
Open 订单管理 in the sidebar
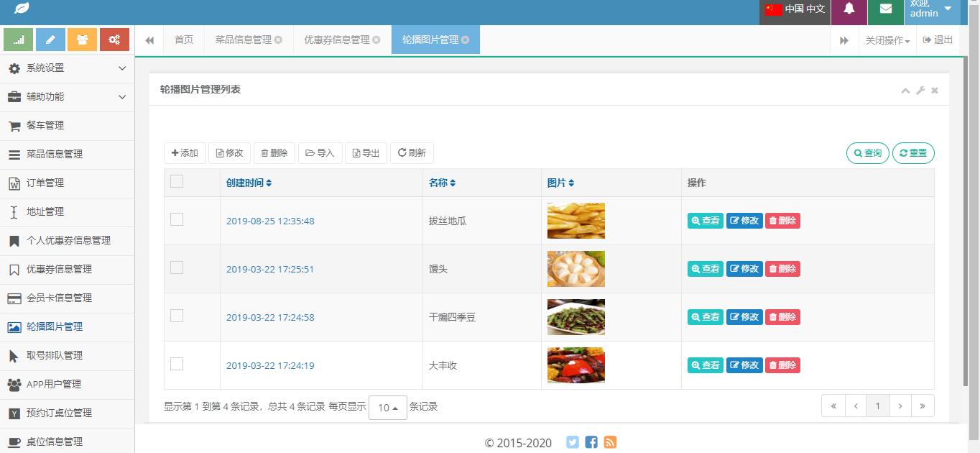(x=45, y=183)
